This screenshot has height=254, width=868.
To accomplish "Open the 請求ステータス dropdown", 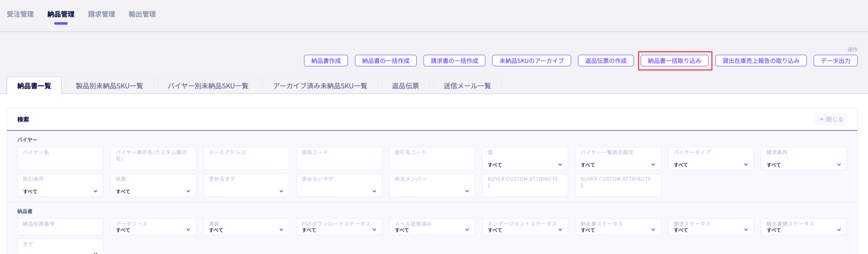I will [711, 227].
